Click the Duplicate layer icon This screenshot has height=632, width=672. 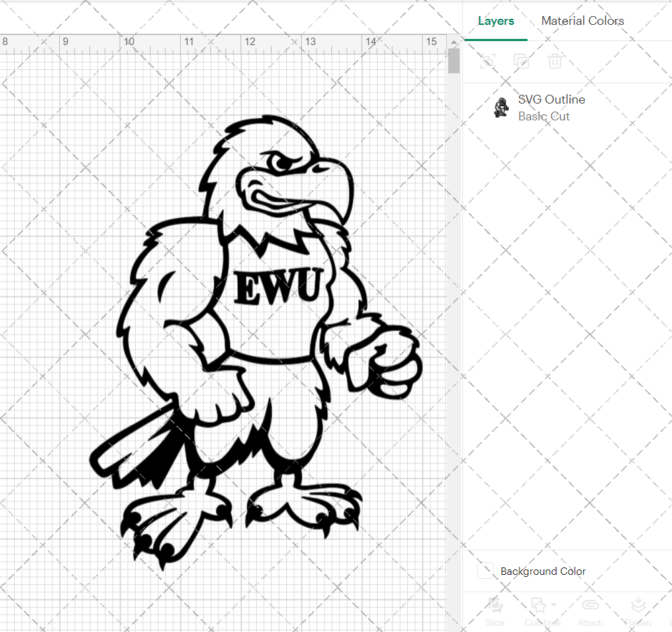pyautogui.click(x=521, y=61)
